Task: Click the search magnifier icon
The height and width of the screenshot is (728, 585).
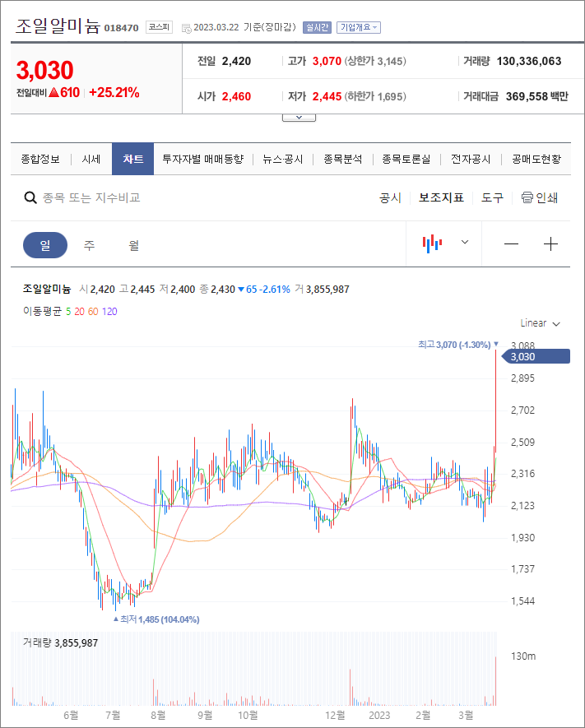Action: (30, 198)
